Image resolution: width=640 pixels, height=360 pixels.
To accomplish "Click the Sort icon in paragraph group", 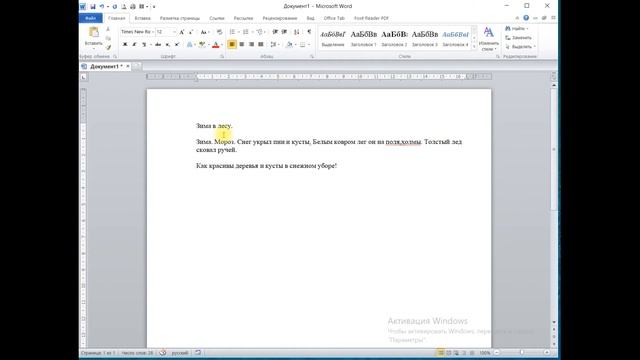I will [x=297, y=32].
